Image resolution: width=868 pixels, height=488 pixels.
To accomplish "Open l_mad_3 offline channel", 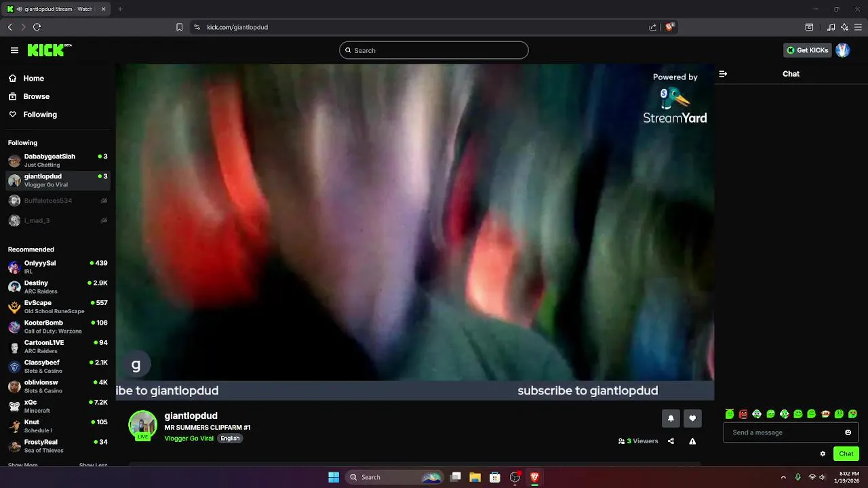I will pyautogui.click(x=58, y=220).
